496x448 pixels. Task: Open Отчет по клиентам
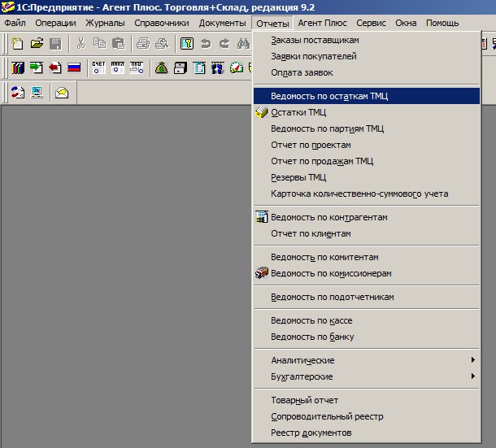(x=367, y=233)
